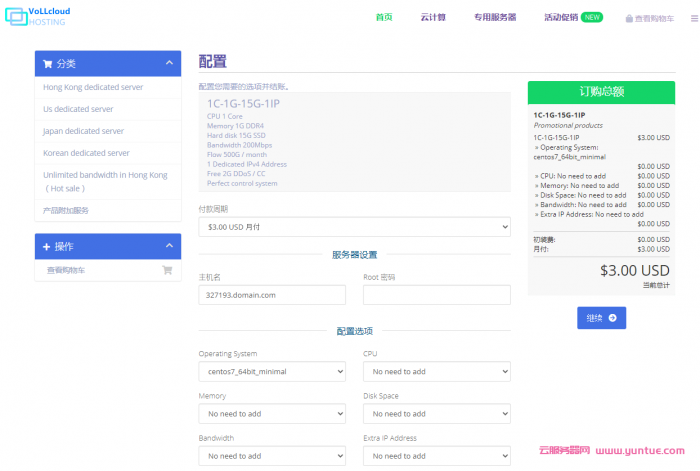Collapse the 操作 panel with its chevron
Image resolution: width=700 pixels, height=471 pixels.
[x=168, y=246]
